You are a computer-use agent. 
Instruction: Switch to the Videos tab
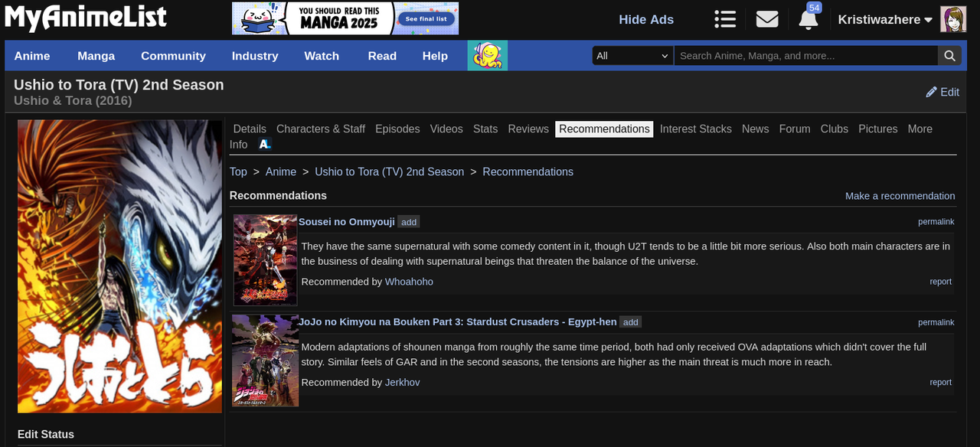click(446, 129)
